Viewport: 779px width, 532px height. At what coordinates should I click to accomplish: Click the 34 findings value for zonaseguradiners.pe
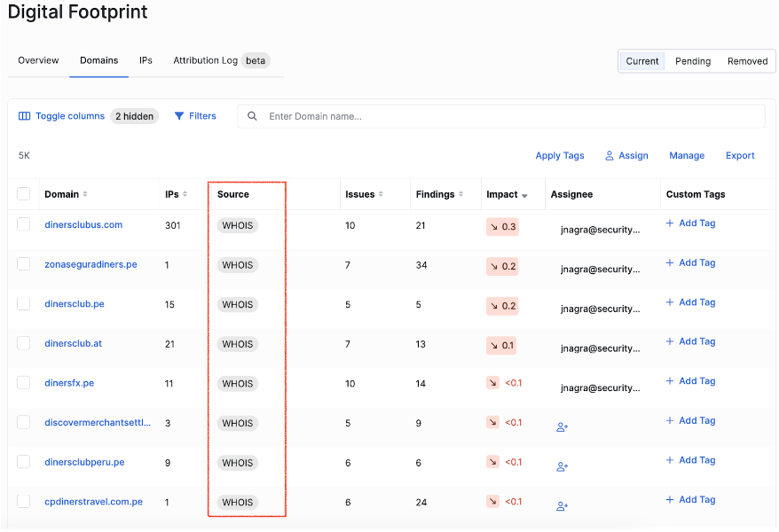(x=421, y=265)
